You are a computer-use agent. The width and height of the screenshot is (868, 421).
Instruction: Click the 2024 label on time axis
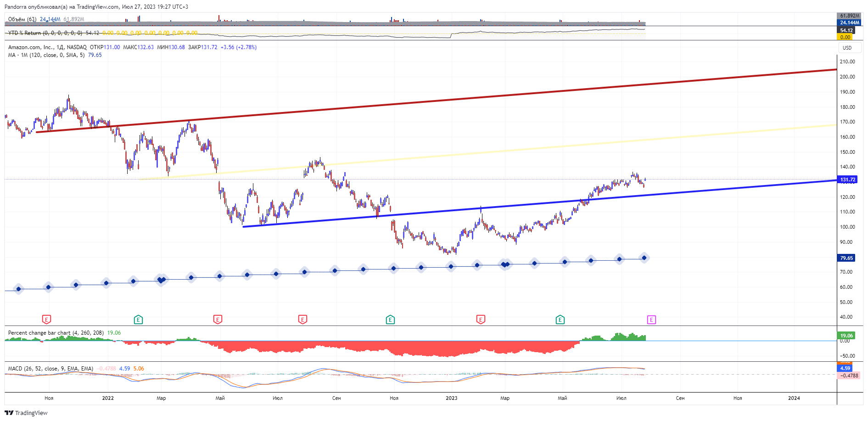[x=794, y=398]
